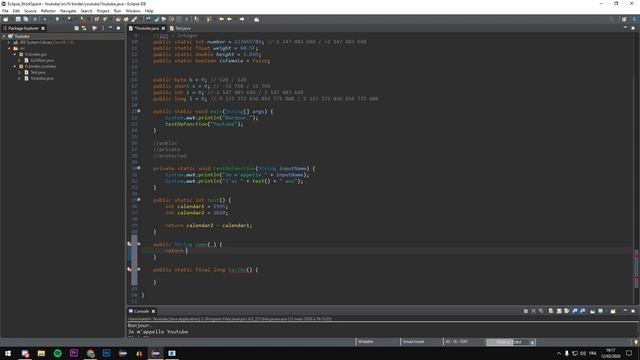Minimize the editor area
The image size is (640, 360).
pyautogui.click(x=625, y=28)
